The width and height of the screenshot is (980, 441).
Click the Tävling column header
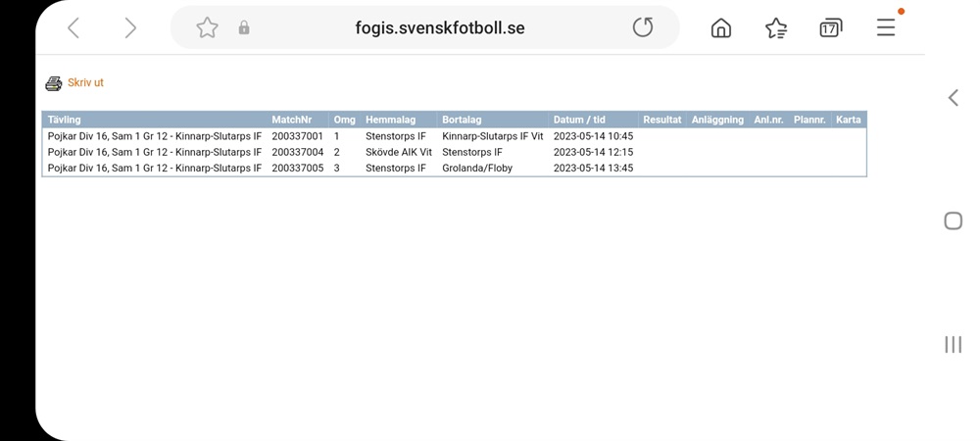(65, 120)
